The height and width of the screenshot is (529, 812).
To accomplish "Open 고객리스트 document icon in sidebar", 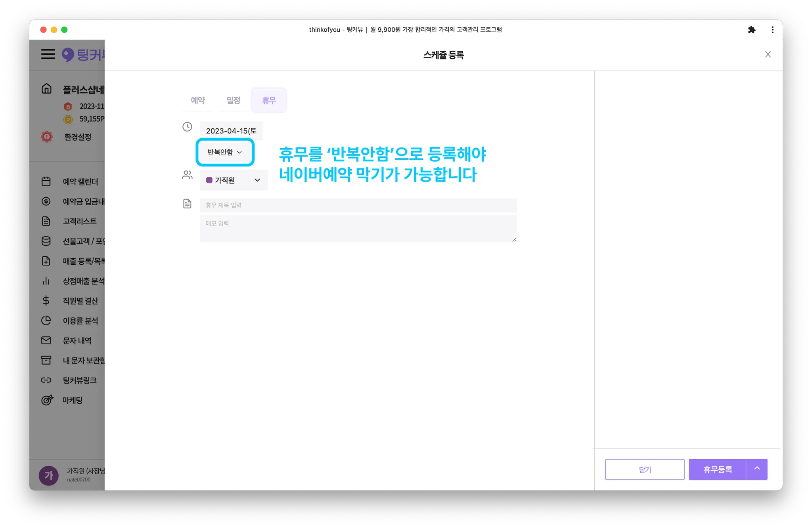I will click(46, 221).
